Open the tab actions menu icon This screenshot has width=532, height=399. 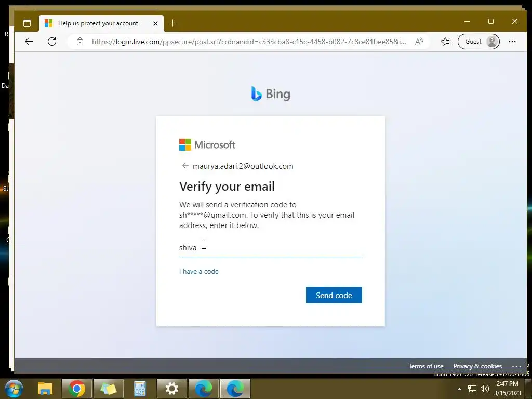27,23
